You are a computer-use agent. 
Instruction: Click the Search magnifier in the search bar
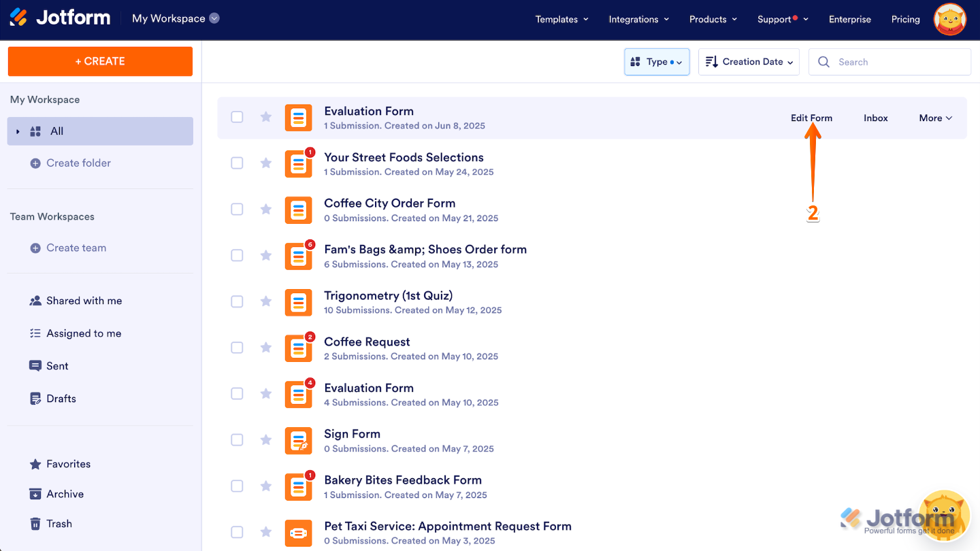point(823,61)
